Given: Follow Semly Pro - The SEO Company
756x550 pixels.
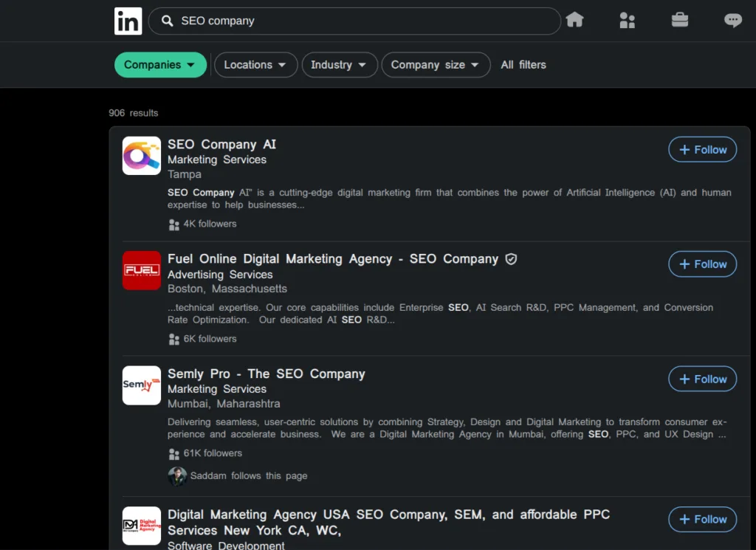Looking at the screenshot, I should 702,379.
